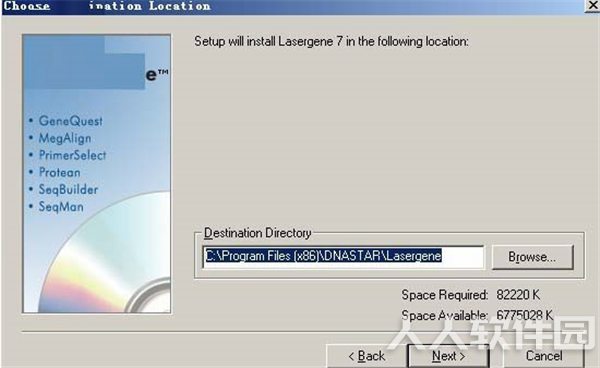Click the MegAlign item in the banner
The height and width of the screenshot is (368, 600).
tap(65, 138)
